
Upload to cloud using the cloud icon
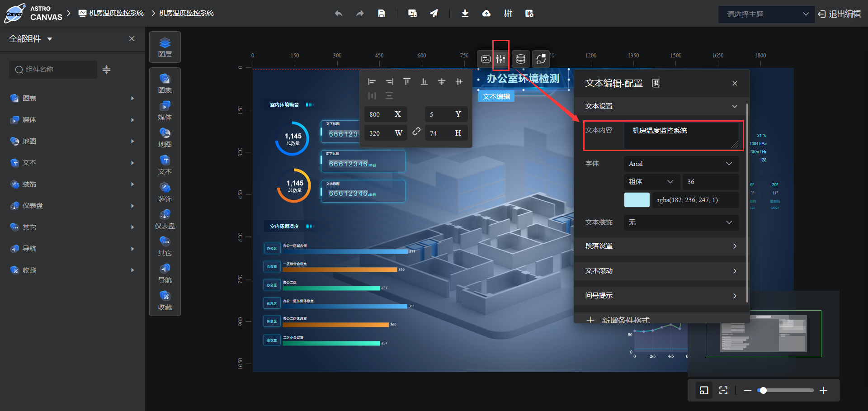[486, 14]
